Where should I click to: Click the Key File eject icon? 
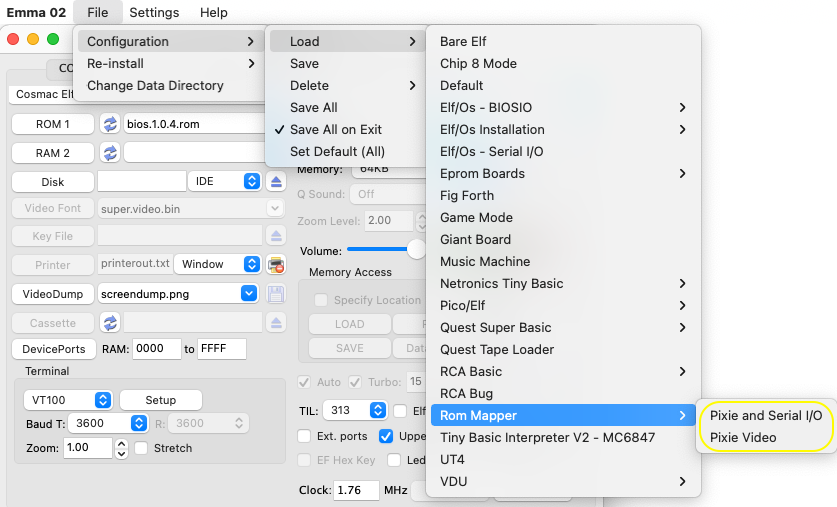(x=276, y=235)
